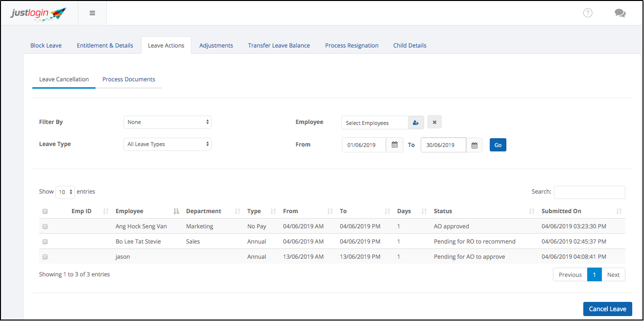
Task: Sort table by Employee column
Action: click(176, 211)
